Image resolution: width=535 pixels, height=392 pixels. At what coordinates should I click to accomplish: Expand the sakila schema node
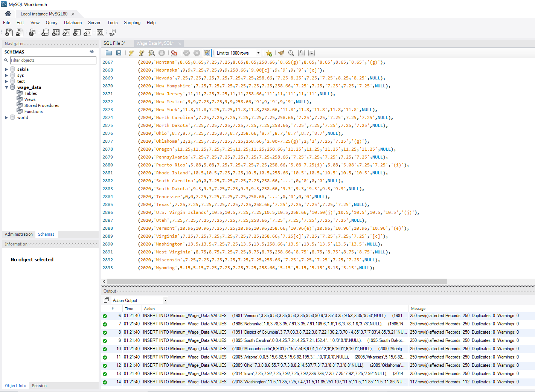pos(6,69)
